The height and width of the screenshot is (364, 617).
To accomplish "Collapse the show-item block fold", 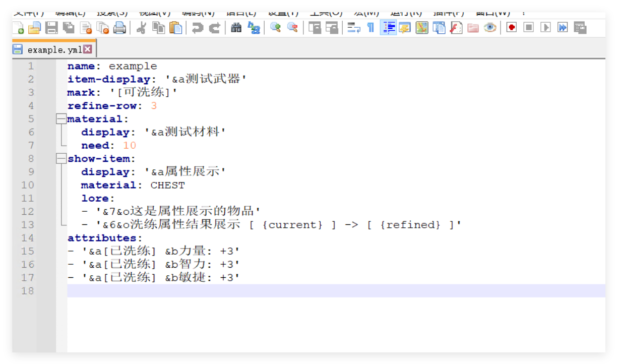I will coord(60,158).
